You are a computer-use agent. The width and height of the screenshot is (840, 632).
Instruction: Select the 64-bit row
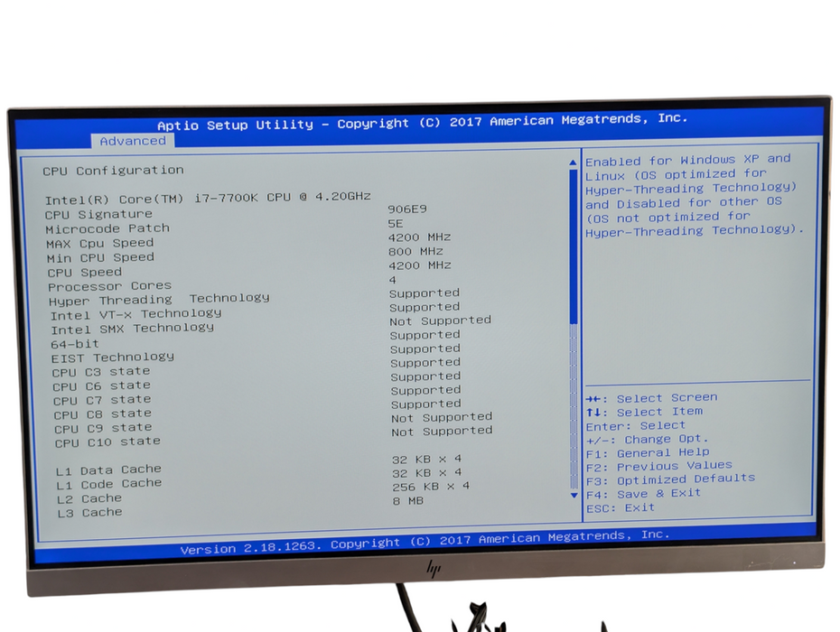coord(255,339)
